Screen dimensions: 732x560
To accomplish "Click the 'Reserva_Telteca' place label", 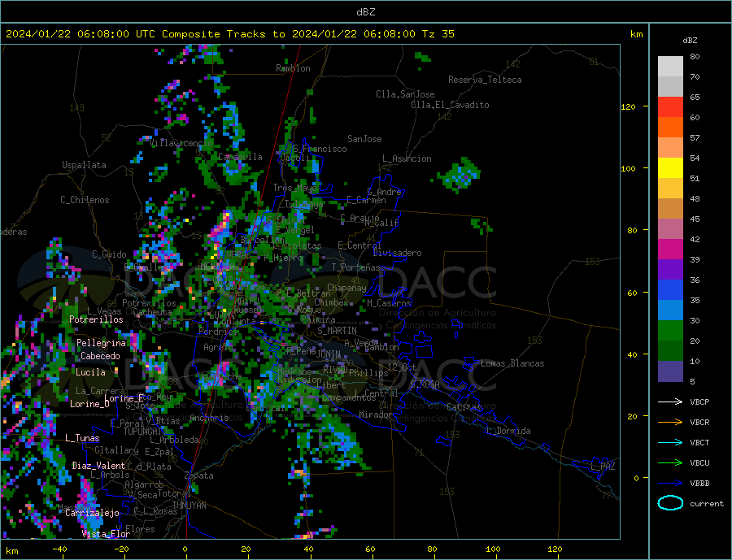I will [x=485, y=80].
